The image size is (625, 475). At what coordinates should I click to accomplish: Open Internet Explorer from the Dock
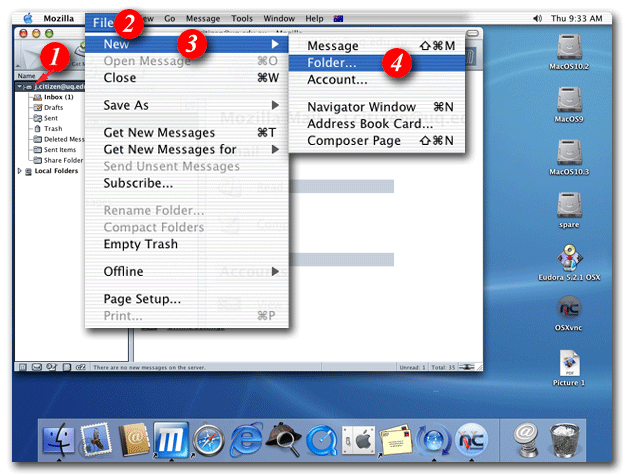[x=246, y=441]
